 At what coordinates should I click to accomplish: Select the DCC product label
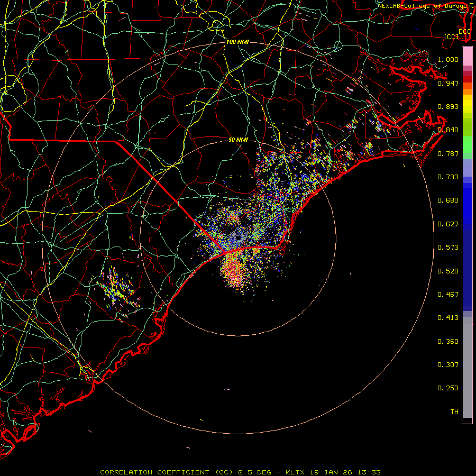click(464, 31)
